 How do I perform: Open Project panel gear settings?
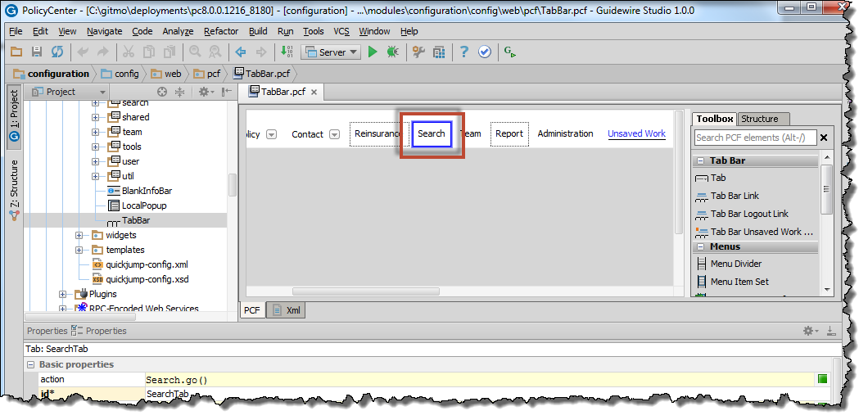[x=206, y=92]
